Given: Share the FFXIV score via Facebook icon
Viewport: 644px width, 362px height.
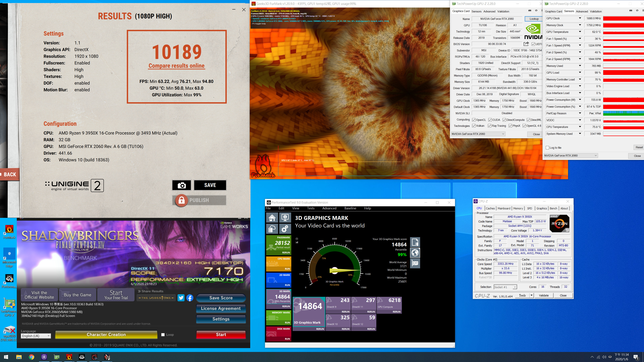Looking at the screenshot, I should tap(190, 298).
